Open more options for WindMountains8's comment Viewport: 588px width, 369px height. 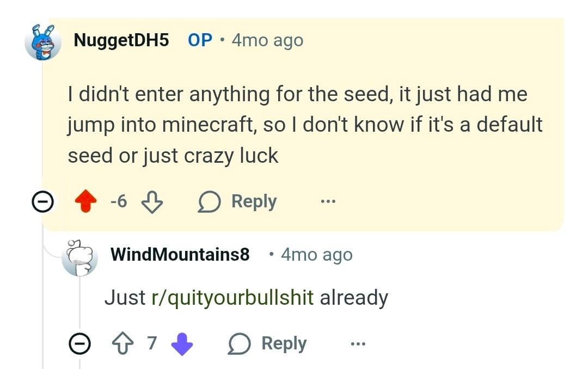point(358,344)
